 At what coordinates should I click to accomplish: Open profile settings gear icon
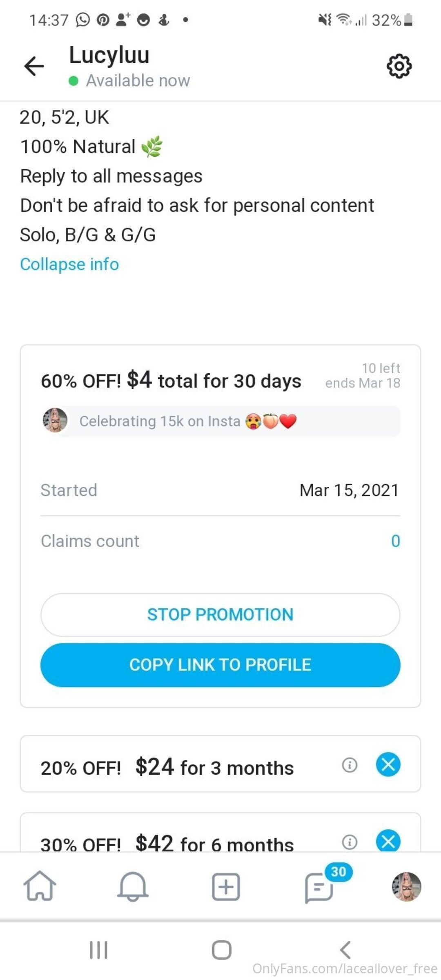coord(399,66)
